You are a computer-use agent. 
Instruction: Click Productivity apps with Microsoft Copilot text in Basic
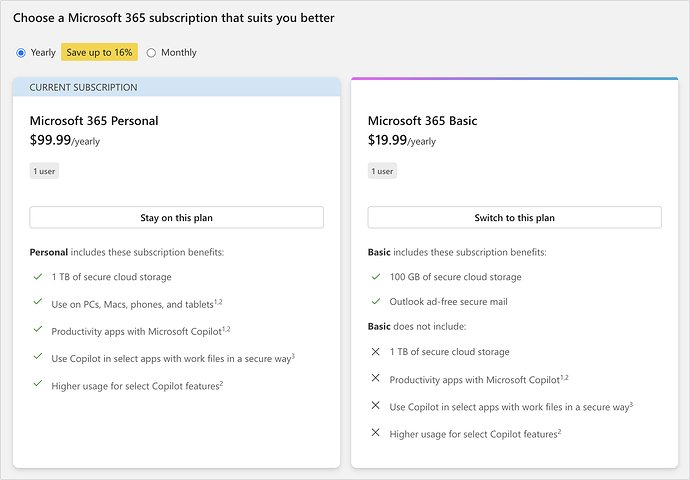point(479,379)
